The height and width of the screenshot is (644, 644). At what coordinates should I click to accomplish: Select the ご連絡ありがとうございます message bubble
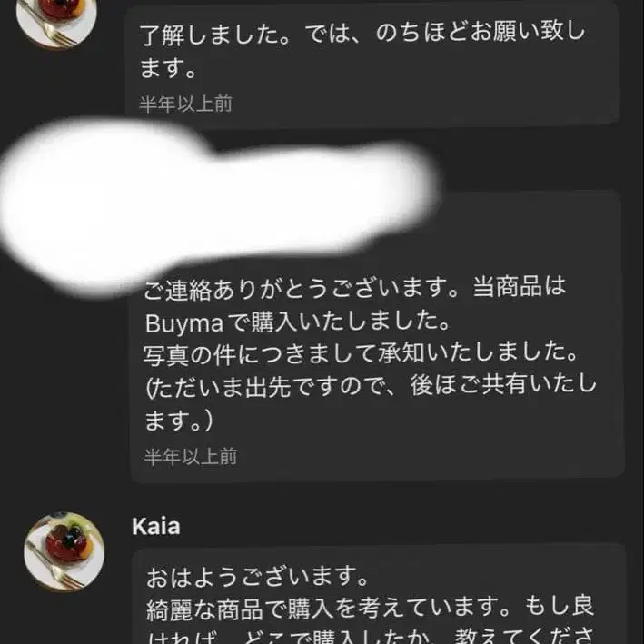click(377, 337)
